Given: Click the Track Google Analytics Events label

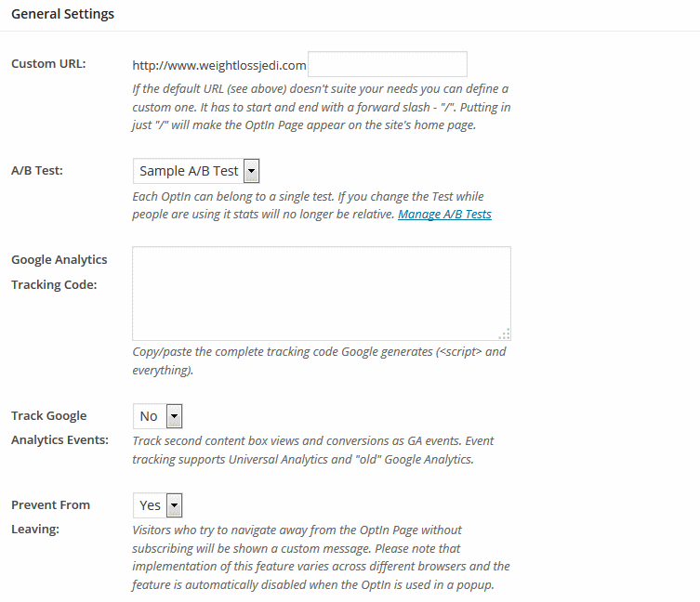Looking at the screenshot, I should [59, 427].
